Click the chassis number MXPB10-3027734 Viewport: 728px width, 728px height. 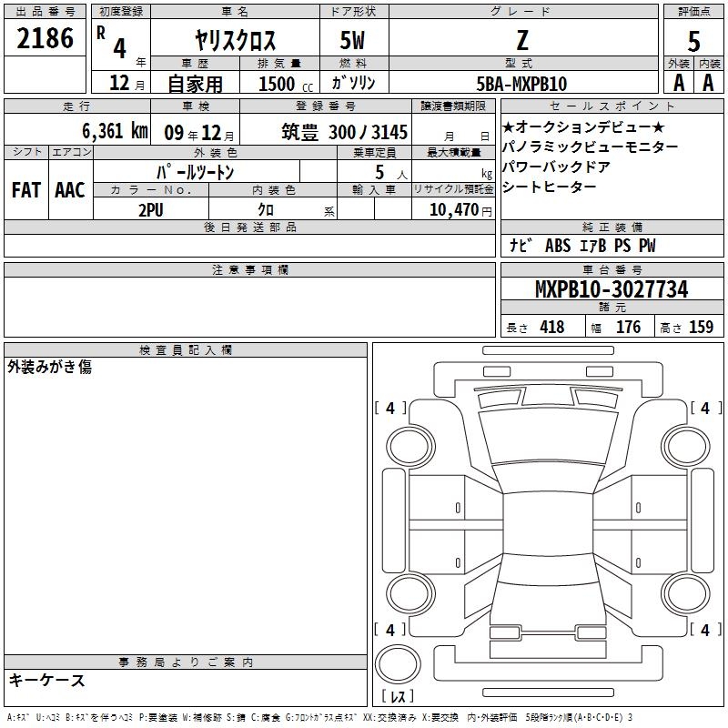pos(611,290)
